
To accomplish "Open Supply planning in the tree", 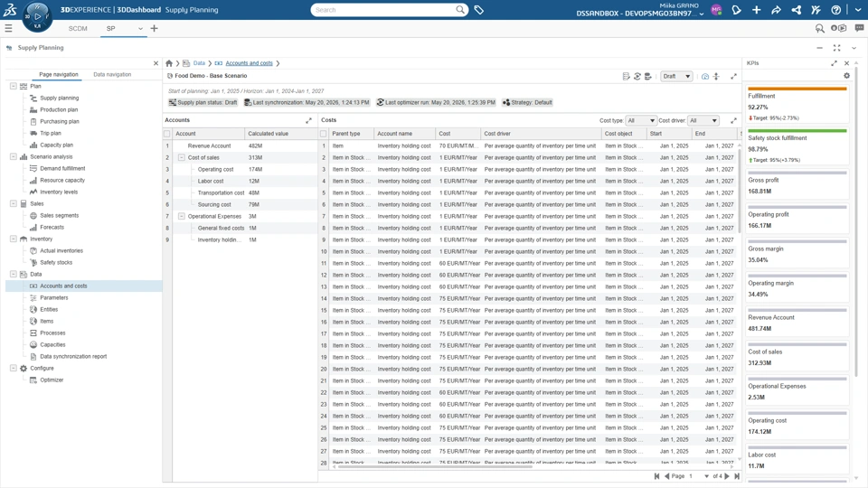I will 60,98.
